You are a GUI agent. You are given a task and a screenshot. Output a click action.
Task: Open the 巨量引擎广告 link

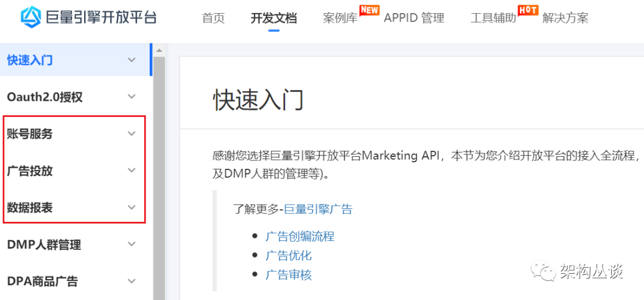coord(318,209)
